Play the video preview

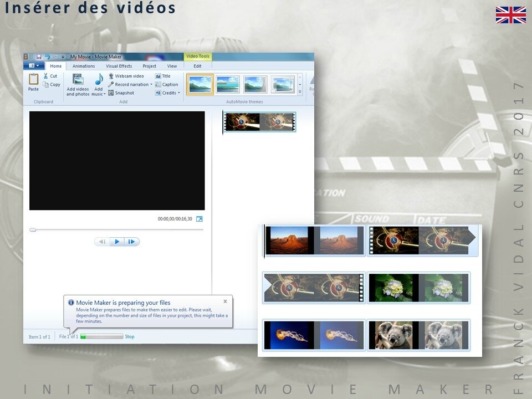click(117, 242)
